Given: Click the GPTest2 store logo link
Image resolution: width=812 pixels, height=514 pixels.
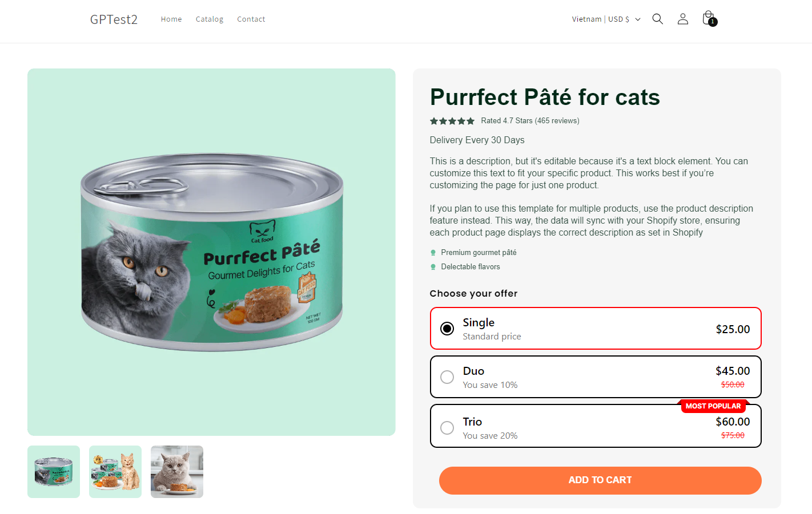Looking at the screenshot, I should coord(114,19).
